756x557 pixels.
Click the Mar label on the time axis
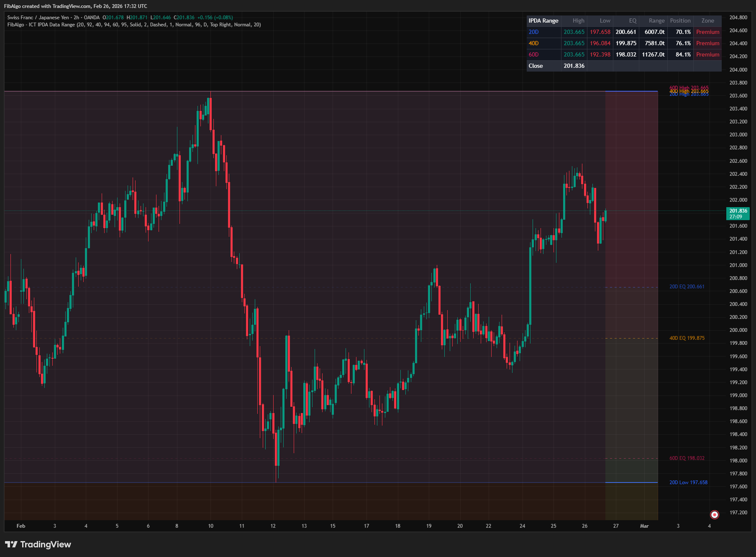pyautogui.click(x=645, y=526)
